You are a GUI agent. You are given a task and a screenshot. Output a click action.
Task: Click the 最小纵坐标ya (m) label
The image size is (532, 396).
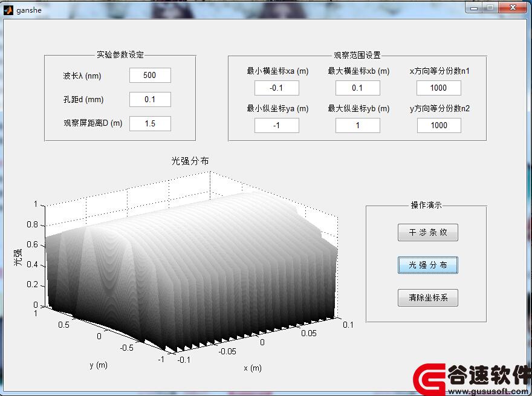(x=277, y=109)
